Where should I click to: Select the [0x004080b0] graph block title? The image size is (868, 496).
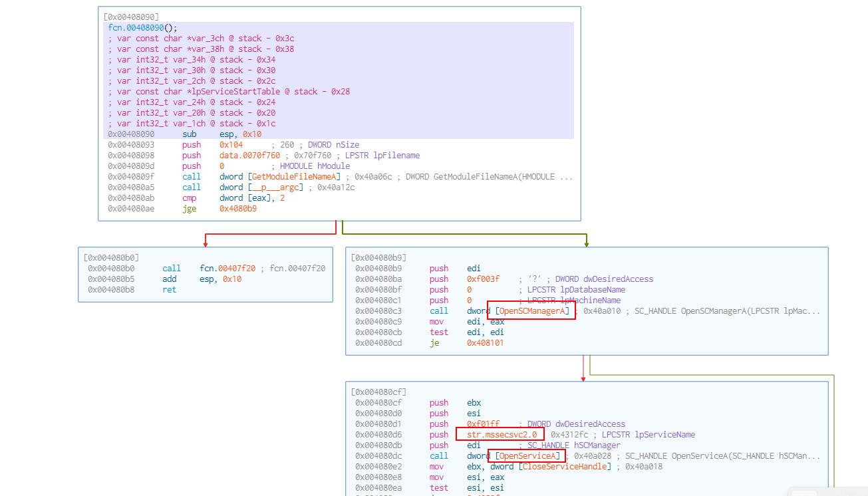tap(111, 257)
